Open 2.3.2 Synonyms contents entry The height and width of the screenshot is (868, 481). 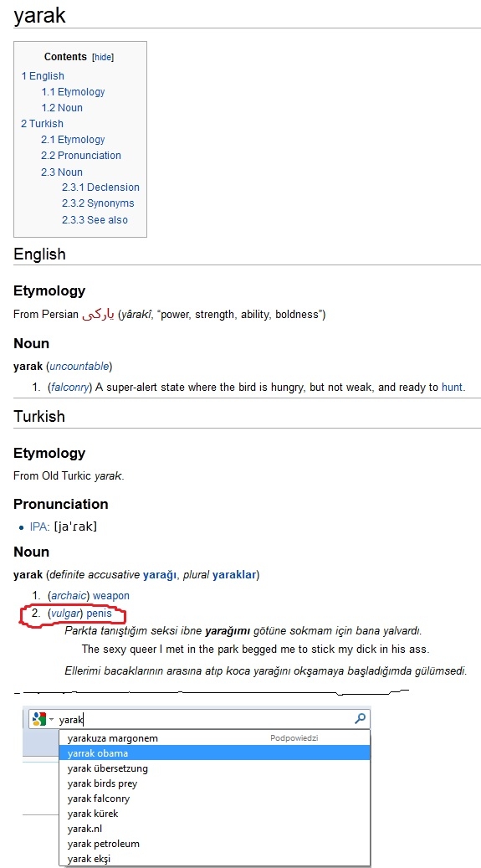(98, 203)
